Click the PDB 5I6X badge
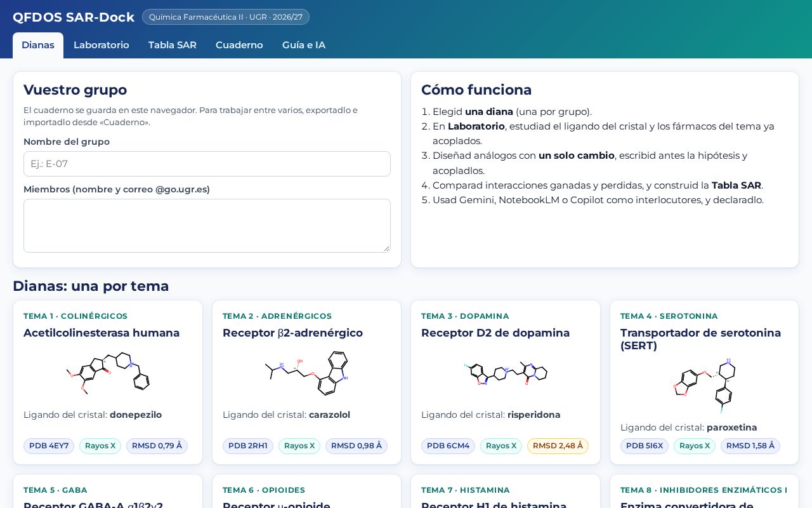Image resolution: width=812 pixels, height=508 pixels. pos(645,446)
